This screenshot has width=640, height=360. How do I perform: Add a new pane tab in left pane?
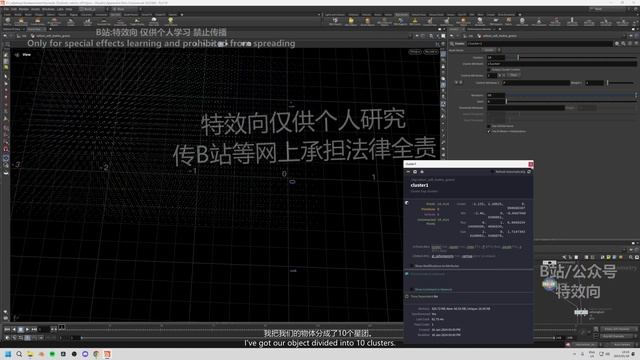coord(50,29)
